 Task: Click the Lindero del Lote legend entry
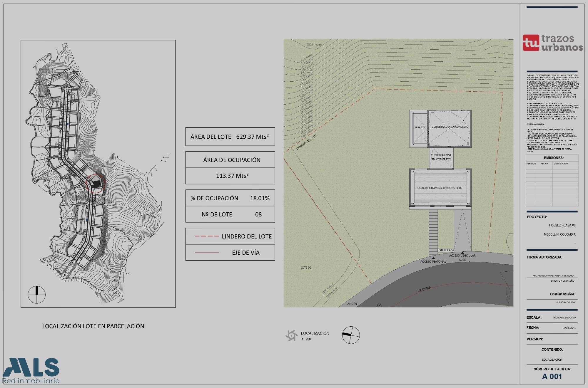[230, 236]
